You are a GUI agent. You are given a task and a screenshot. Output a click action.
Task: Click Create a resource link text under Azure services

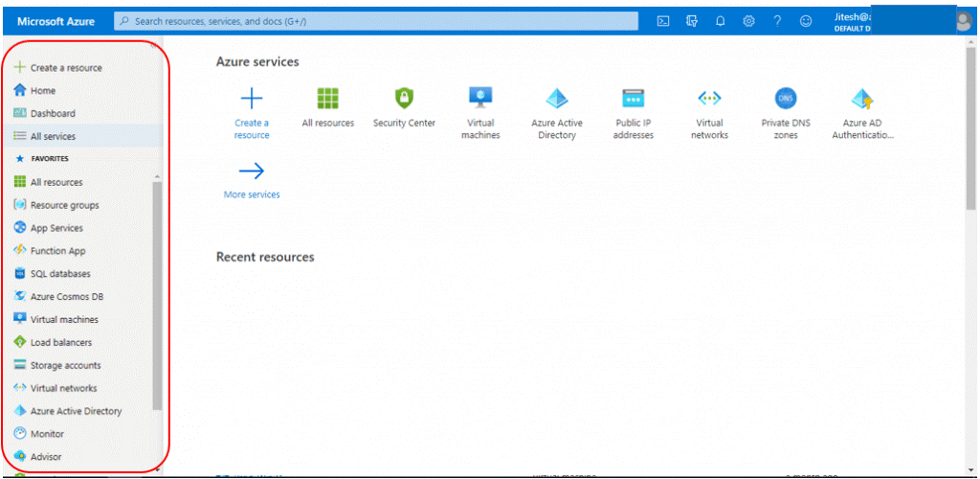pos(252,128)
